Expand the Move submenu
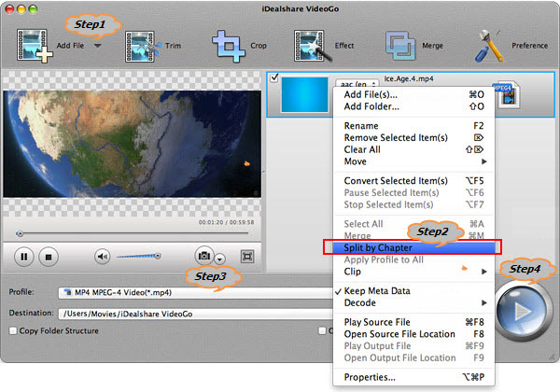Screen dimensions: 560x392 pyautogui.click(x=413, y=161)
